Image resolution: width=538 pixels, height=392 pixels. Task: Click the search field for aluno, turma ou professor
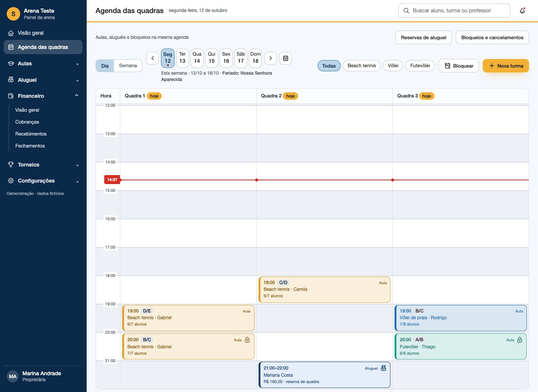click(x=454, y=11)
